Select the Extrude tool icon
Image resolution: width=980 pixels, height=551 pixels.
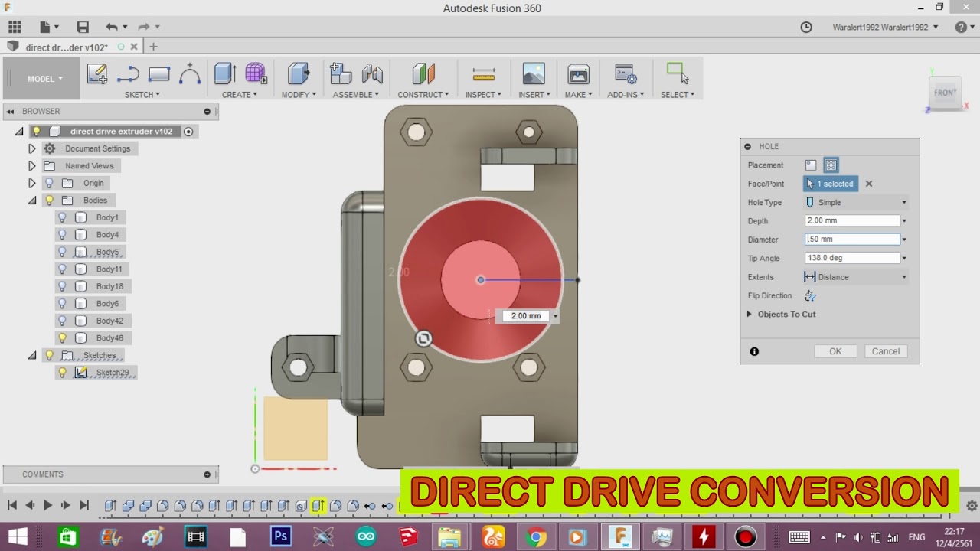coord(225,74)
